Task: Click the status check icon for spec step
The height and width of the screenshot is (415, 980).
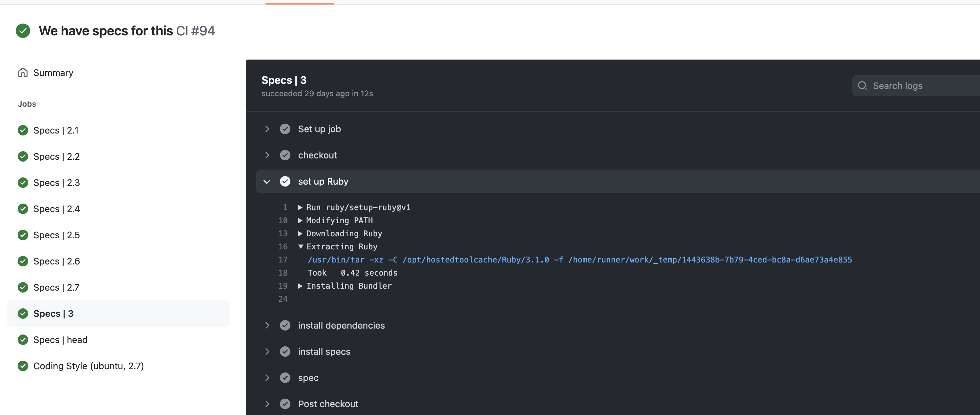Action: [285, 378]
